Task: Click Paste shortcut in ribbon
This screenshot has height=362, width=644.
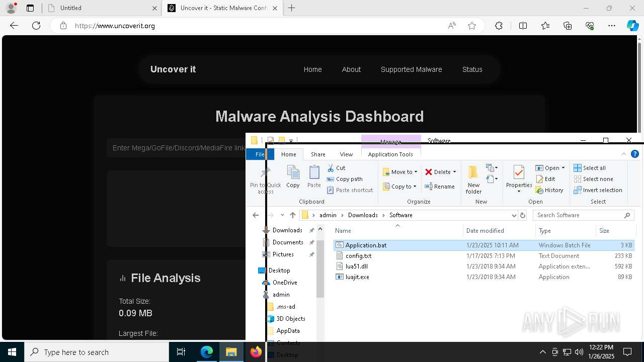Action: [350, 190]
